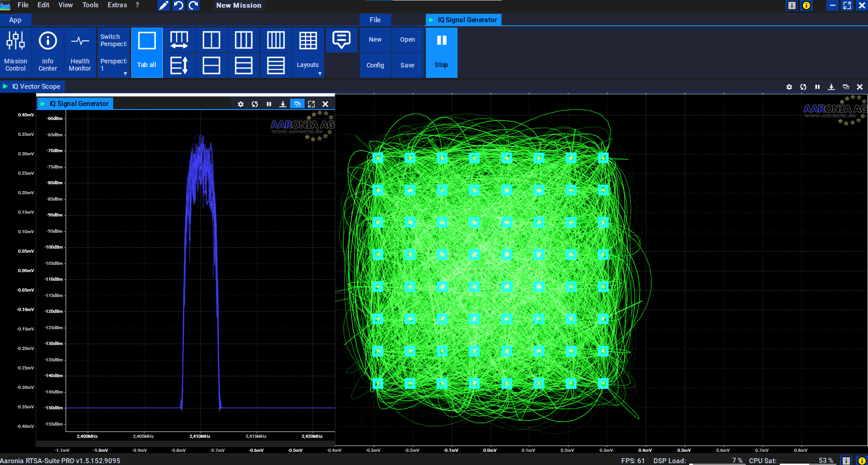Viewport: 868px width, 465px height.
Task: Close the IQ Signal Generator panel
Action: 325,104
